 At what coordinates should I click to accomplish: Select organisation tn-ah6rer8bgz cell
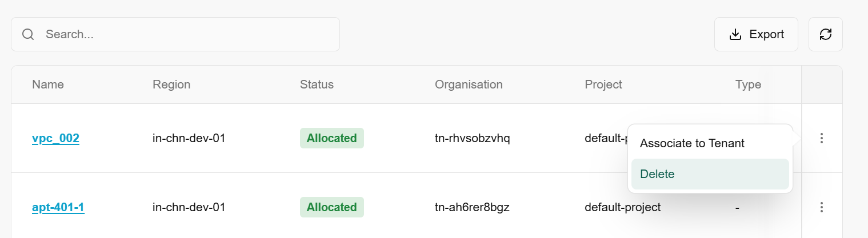472,207
